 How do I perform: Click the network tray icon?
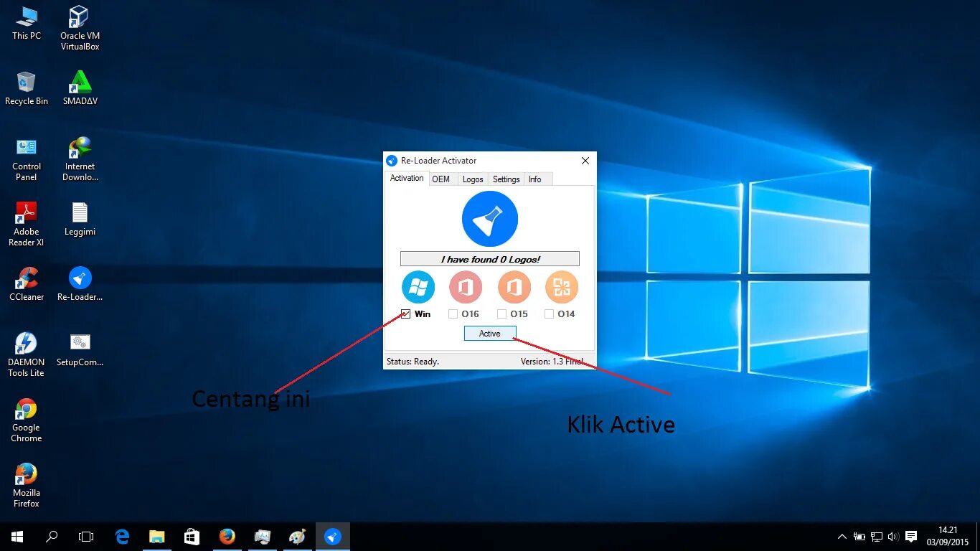(877, 537)
